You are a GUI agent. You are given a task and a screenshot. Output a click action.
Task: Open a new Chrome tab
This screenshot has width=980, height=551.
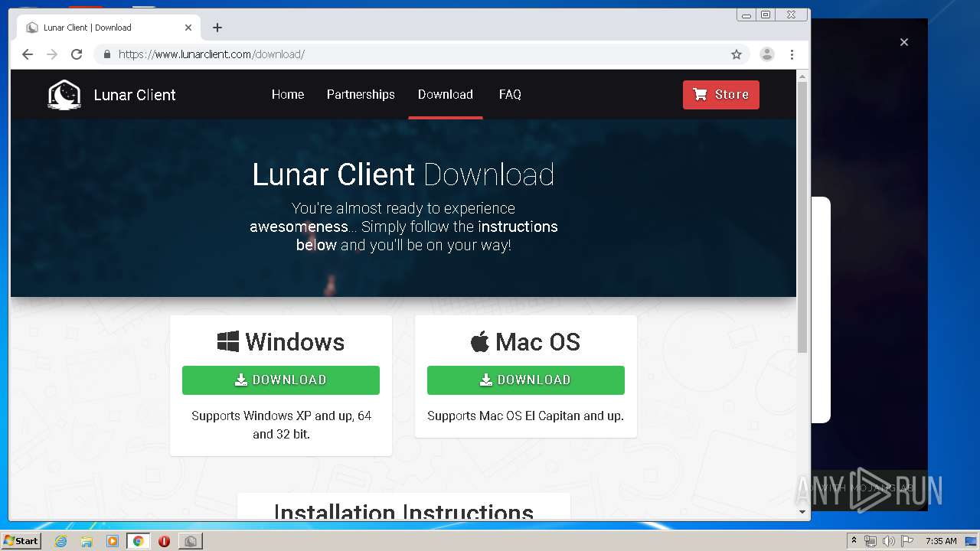click(x=217, y=28)
